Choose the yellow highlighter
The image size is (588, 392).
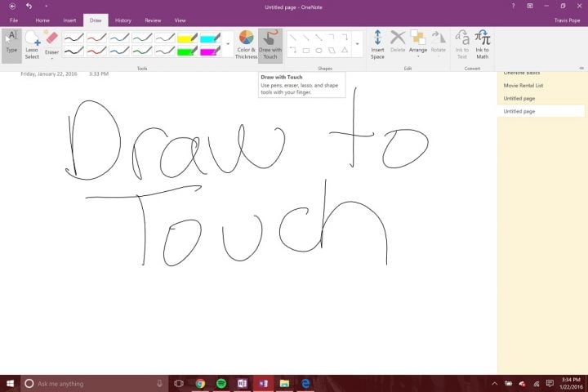tap(188, 38)
